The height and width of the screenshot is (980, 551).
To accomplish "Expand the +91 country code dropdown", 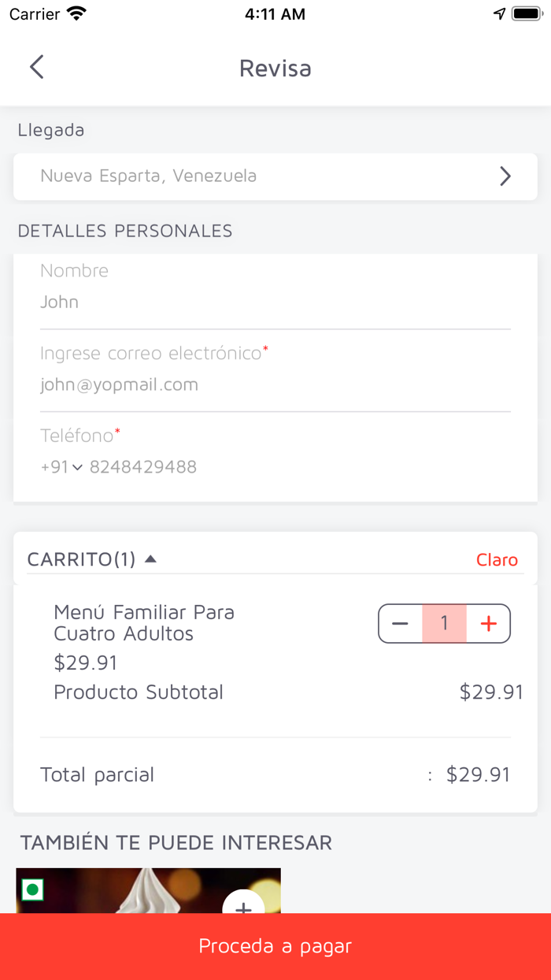I will pyautogui.click(x=61, y=467).
